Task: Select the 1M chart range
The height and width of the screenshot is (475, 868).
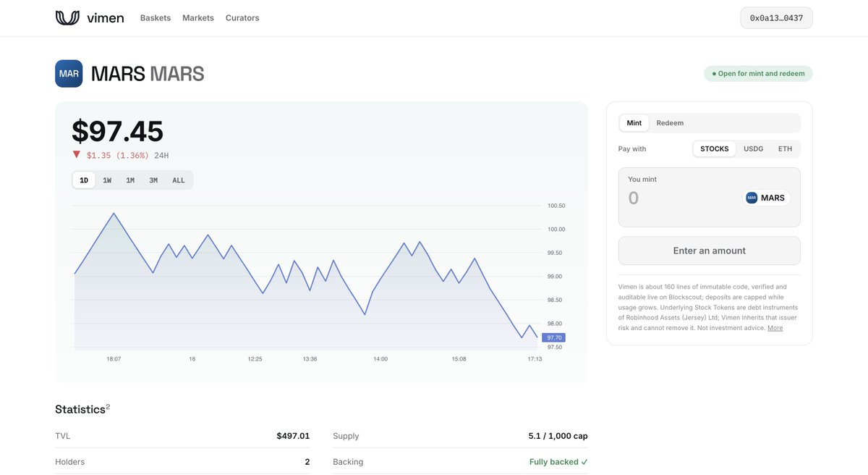Action: tap(130, 180)
